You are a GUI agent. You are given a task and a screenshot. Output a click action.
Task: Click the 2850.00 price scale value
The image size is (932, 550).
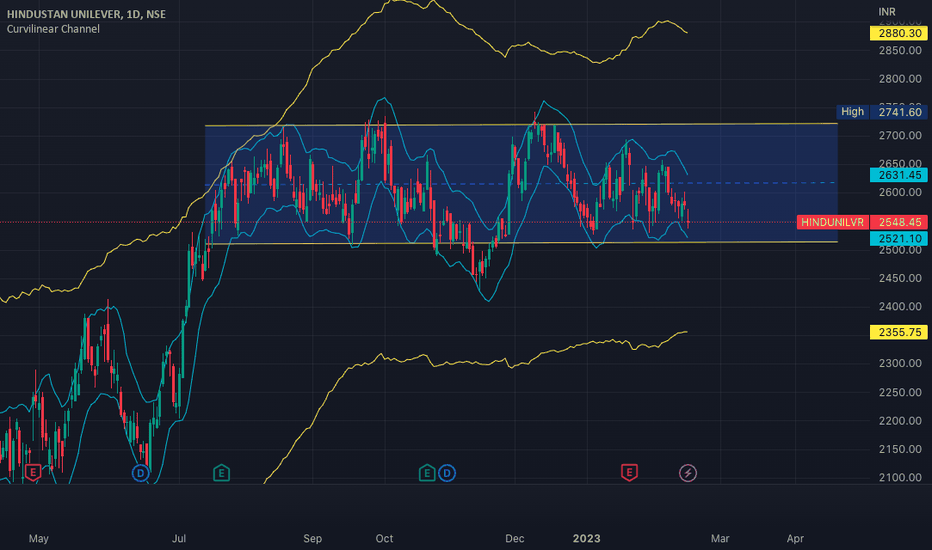click(x=900, y=51)
